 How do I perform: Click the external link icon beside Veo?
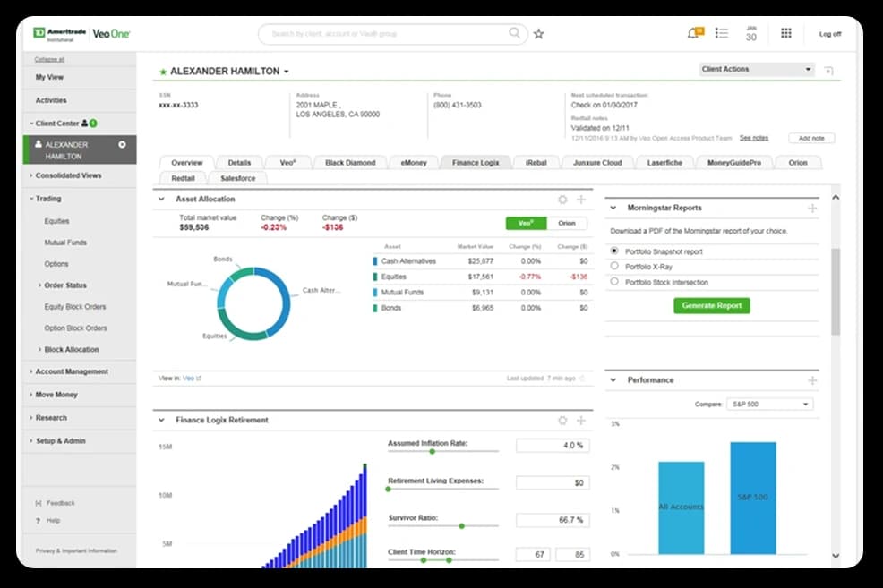click(x=198, y=378)
